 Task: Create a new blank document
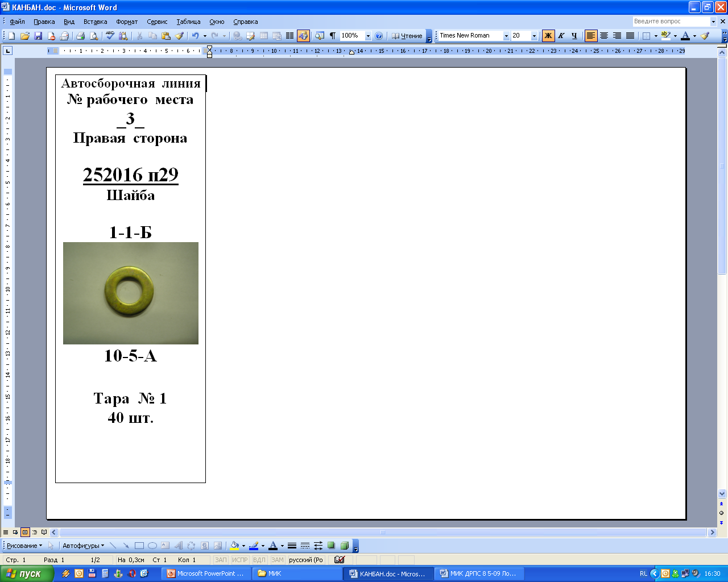coord(11,36)
